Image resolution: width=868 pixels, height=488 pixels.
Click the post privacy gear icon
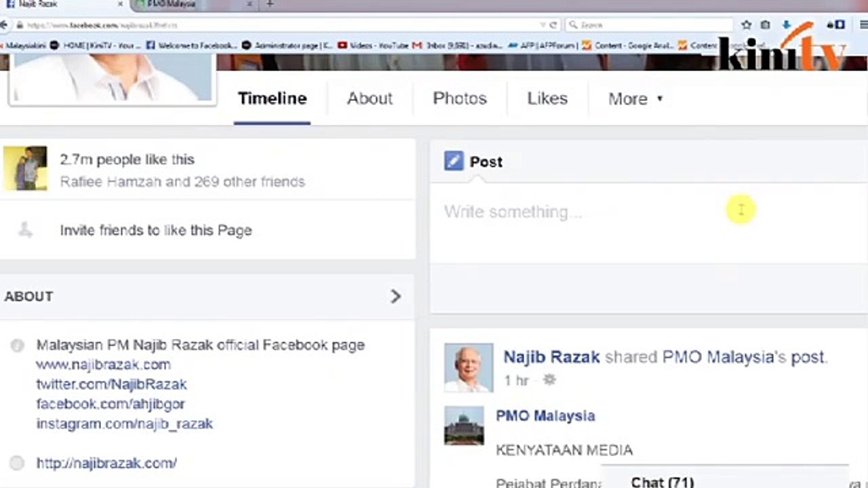pos(549,380)
